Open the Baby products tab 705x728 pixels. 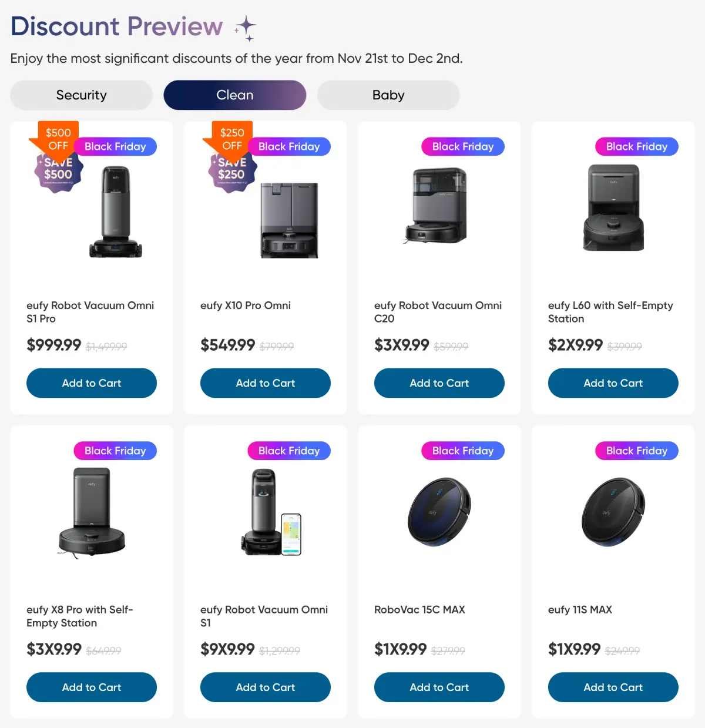388,95
